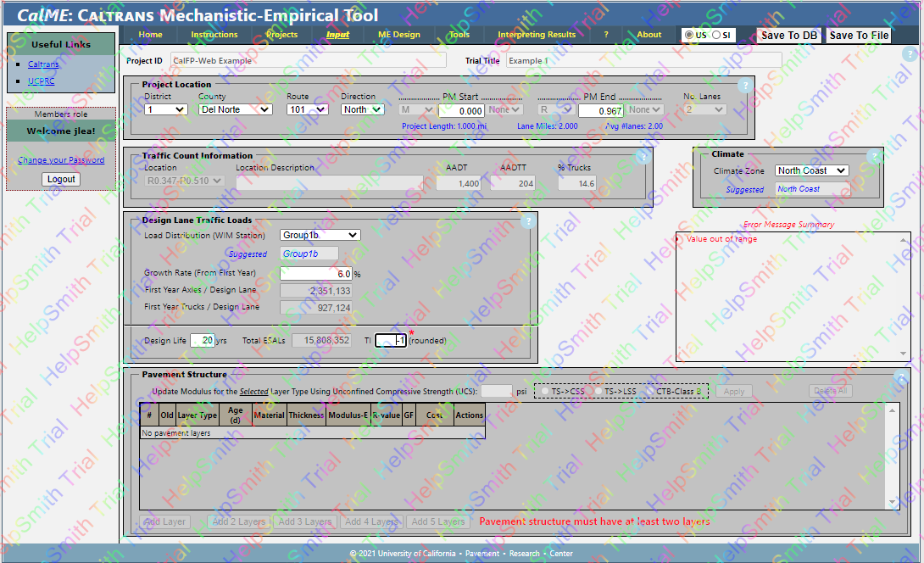Open Tools menu
Screen dimensions: 924x563
pyautogui.click(x=459, y=35)
